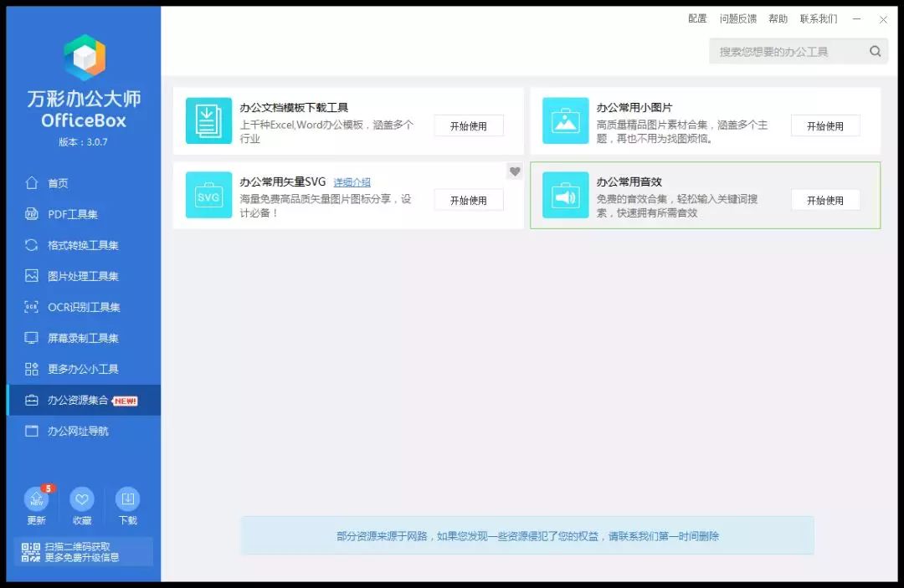Click the QR code upgrade info icon
This screenshot has height=588, width=904.
(x=31, y=552)
